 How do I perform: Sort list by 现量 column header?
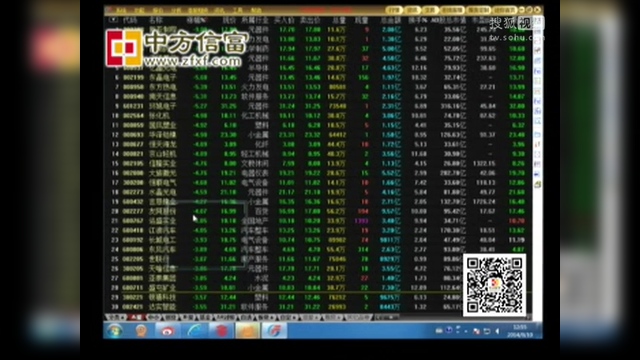click(x=361, y=20)
